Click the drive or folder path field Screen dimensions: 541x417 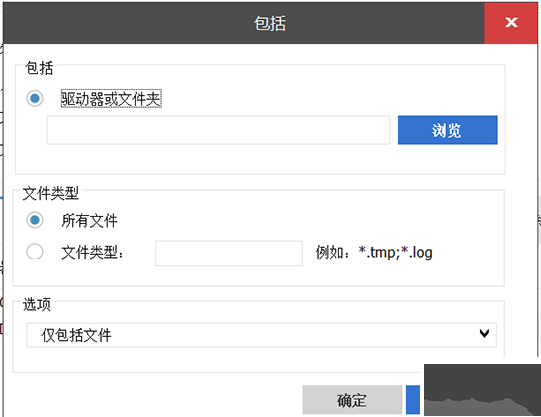click(218, 130)
